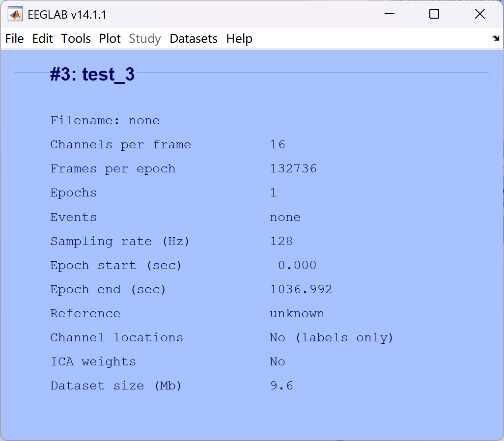Close the EEGLAB window

479,14
